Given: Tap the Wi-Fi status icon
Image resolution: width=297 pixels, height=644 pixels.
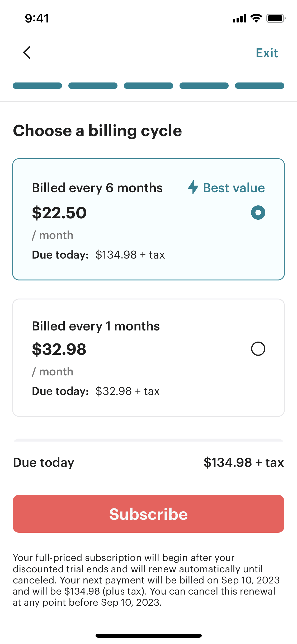Looking at the screenshot, I should pos(256,18).
